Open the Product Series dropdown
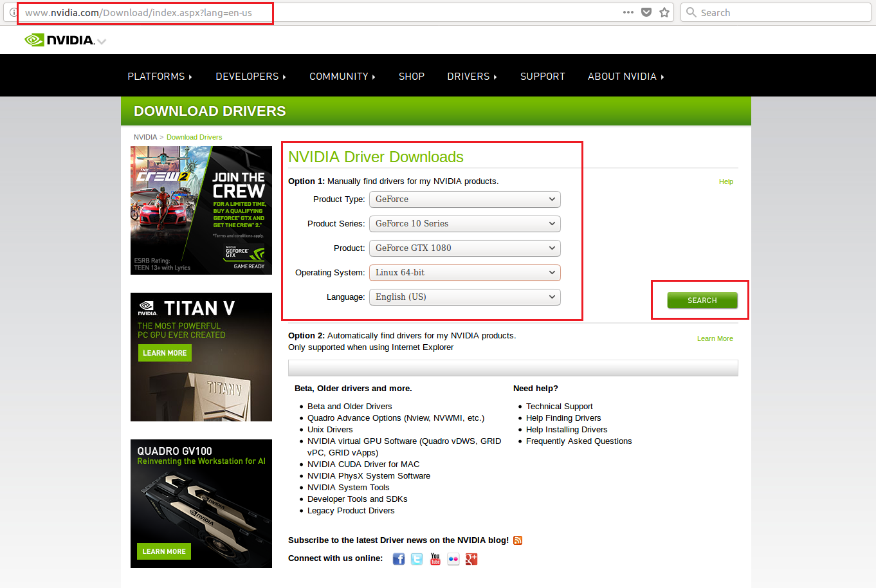 (465, 224)
